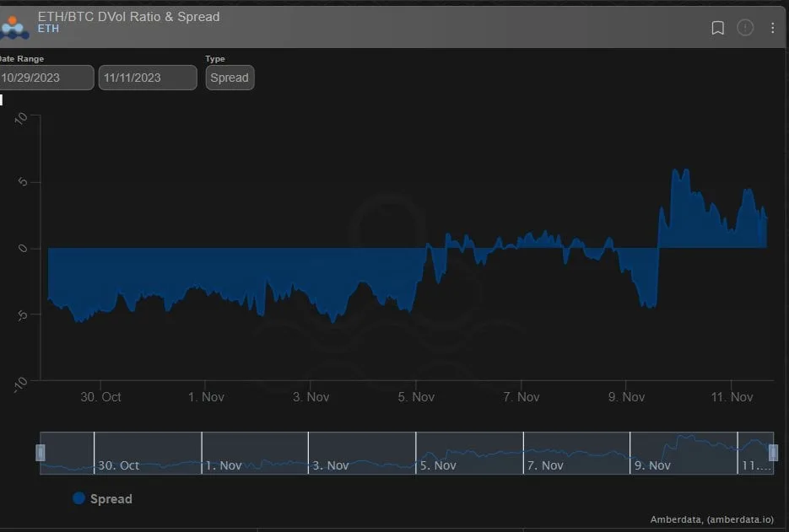Click the 3. Nov x-axis label

pyautogui.click(x=311, y=397)
